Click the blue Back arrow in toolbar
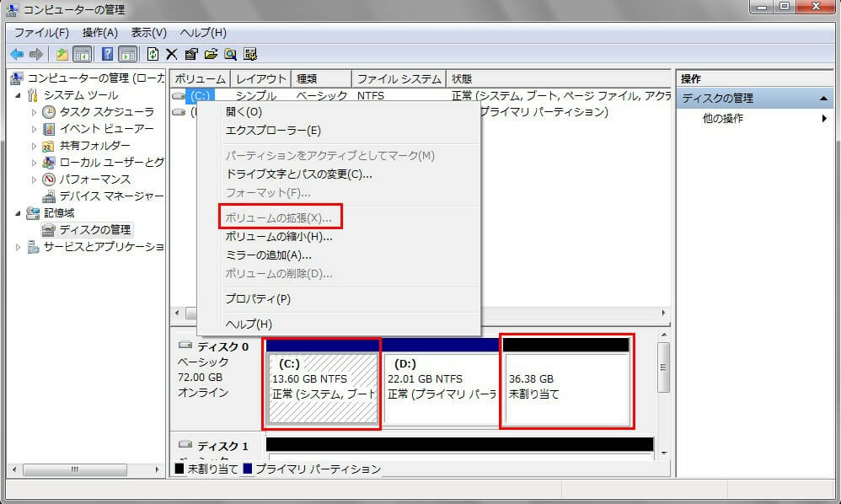 coord(16,54)
